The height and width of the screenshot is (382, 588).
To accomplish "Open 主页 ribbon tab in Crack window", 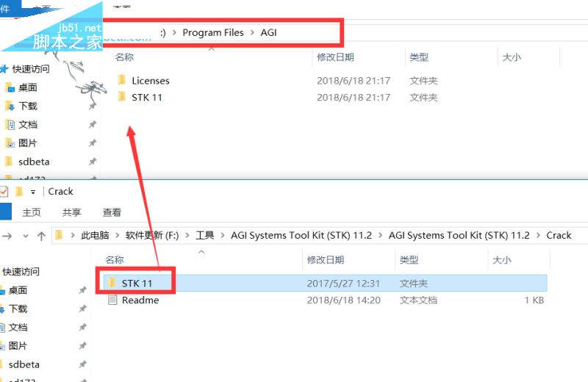I will (x=31, y=212).
